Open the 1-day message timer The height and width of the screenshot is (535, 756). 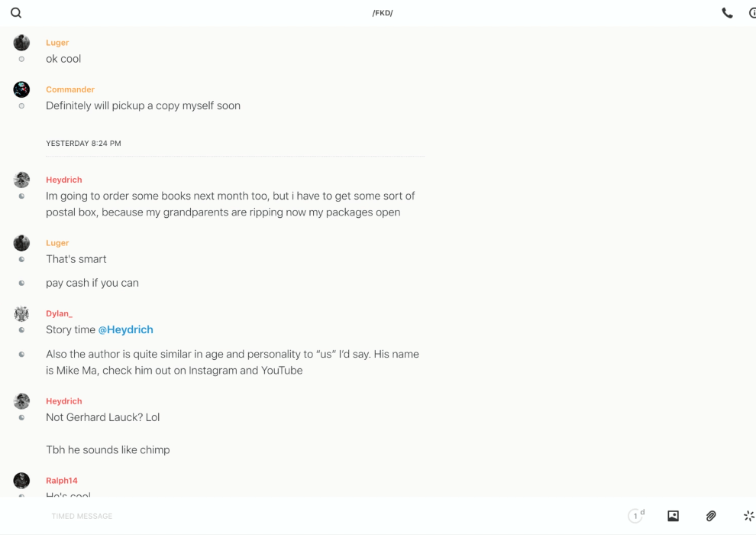pos(635,516)
